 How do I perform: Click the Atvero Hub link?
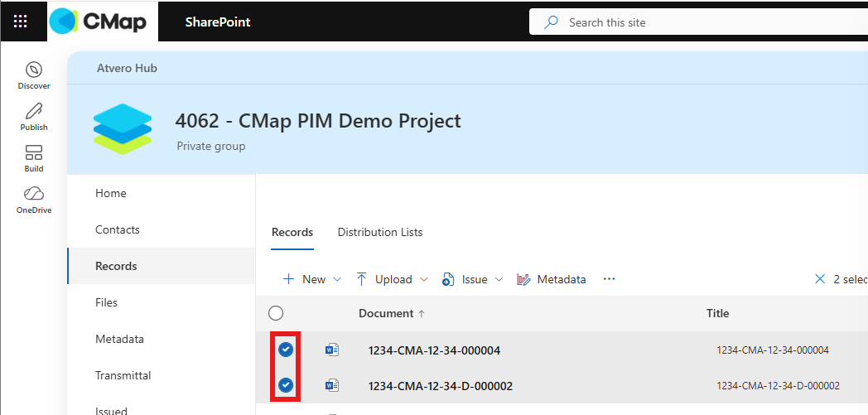click(127, 68)
